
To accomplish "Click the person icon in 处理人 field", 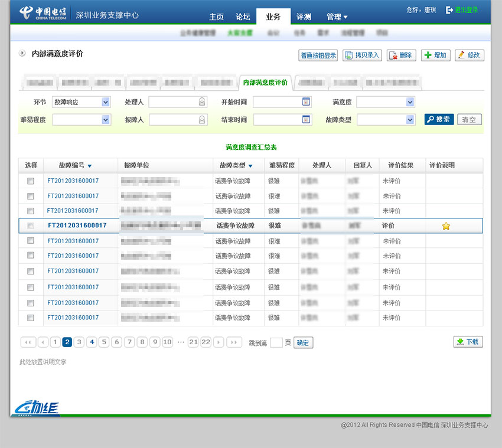I will tap(202, 102).
